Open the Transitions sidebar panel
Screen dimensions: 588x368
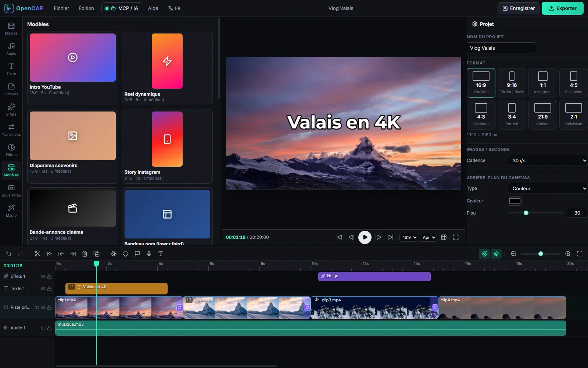tap(11, 130)
